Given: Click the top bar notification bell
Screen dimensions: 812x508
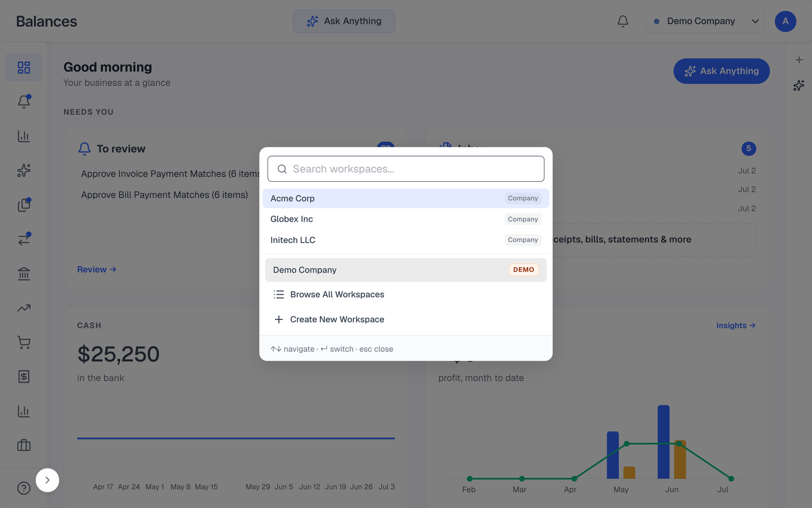Looking at the screenshot, I should tap(623, 21).
